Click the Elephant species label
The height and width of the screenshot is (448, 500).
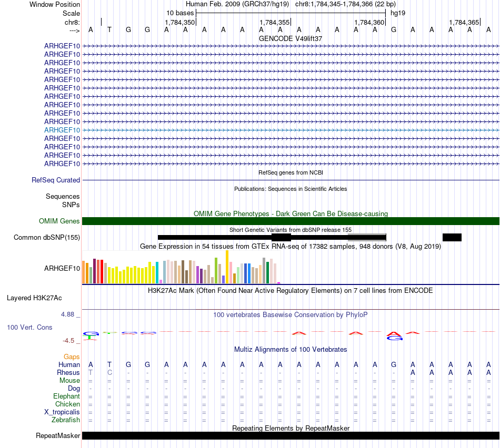tap(66, 396)
